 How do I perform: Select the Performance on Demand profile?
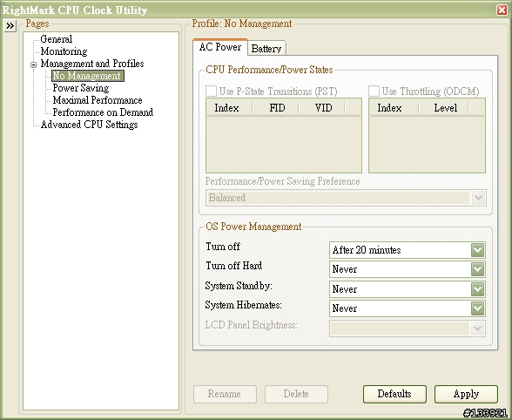point(103,112)
